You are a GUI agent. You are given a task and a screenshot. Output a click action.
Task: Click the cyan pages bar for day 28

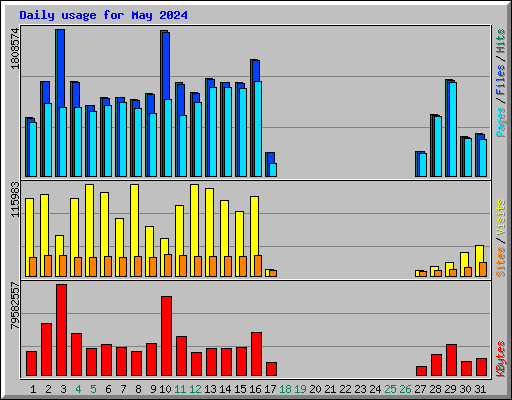[438, 147]
